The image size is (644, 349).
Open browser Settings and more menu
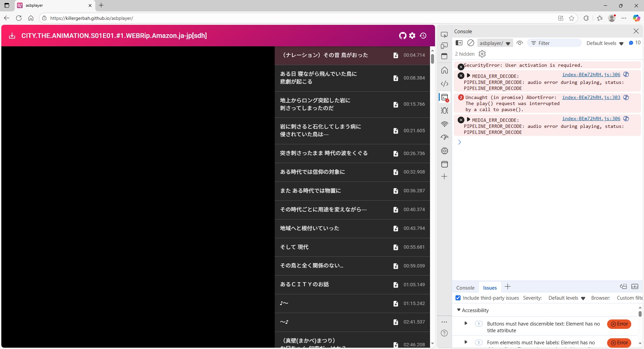pos(624,18)
